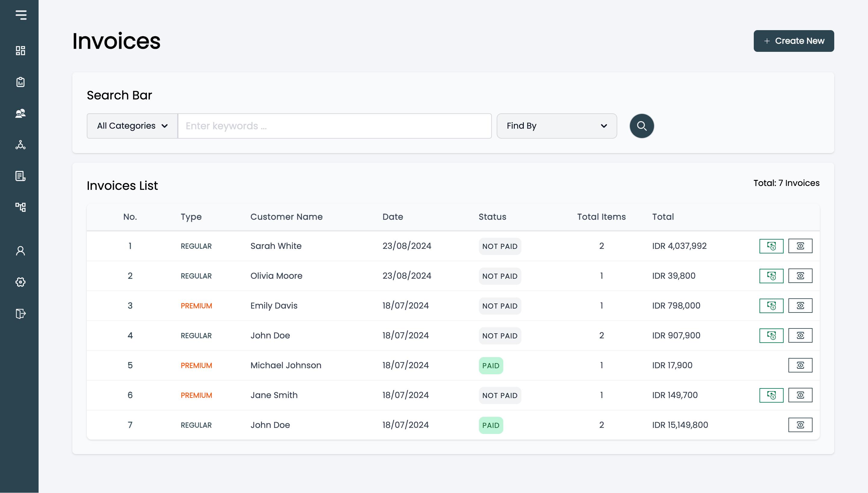Click pay icon for Jane Smith invoice
Screen dimensions: 868x493
771,395
